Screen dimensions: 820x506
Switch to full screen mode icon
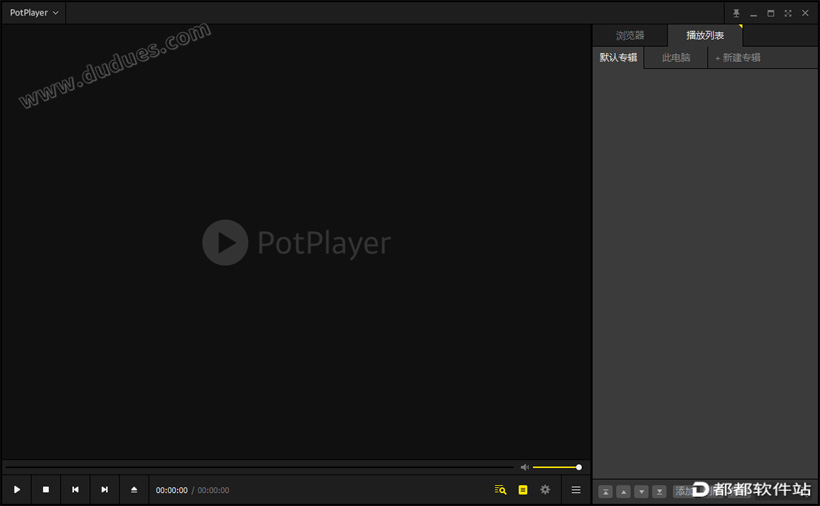788,13
